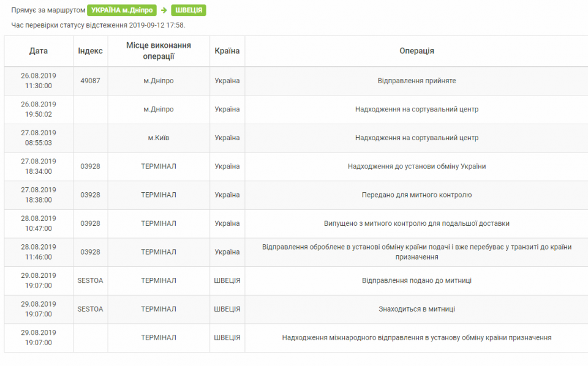Click Передано для митного контролю row
This screenshot has height=366, width=588.
417,195
